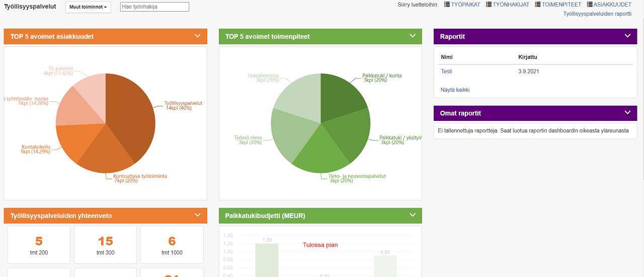The width and height of the screenshot is (644, 277).
Task: Click the 1,20 bar in budget chart
Action: (x=267, y=260)
